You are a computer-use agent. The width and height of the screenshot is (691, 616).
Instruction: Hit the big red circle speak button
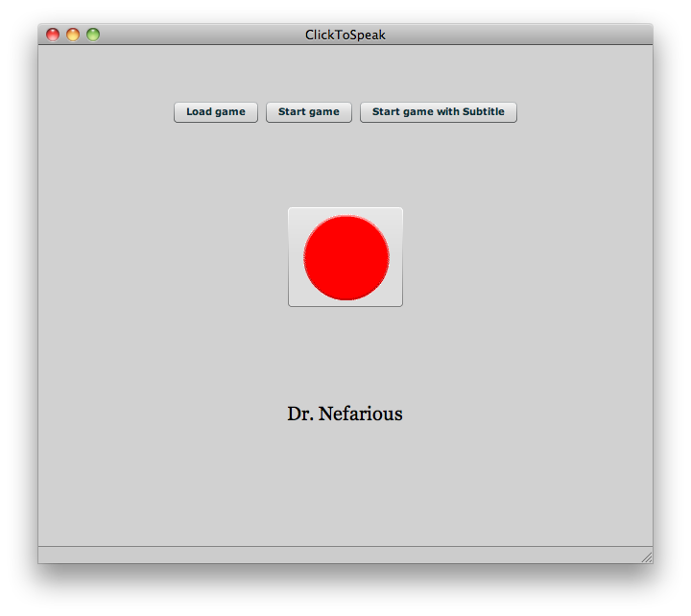(345, 257)
